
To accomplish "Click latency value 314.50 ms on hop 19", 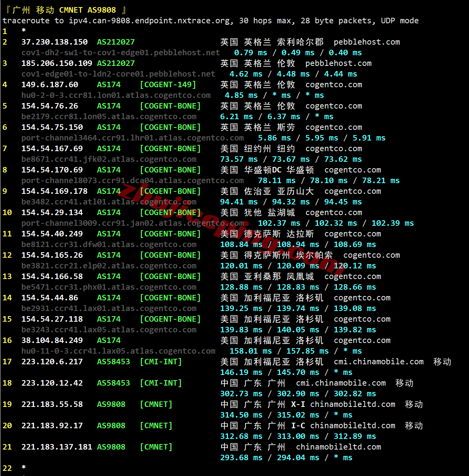I will [241, 415].
